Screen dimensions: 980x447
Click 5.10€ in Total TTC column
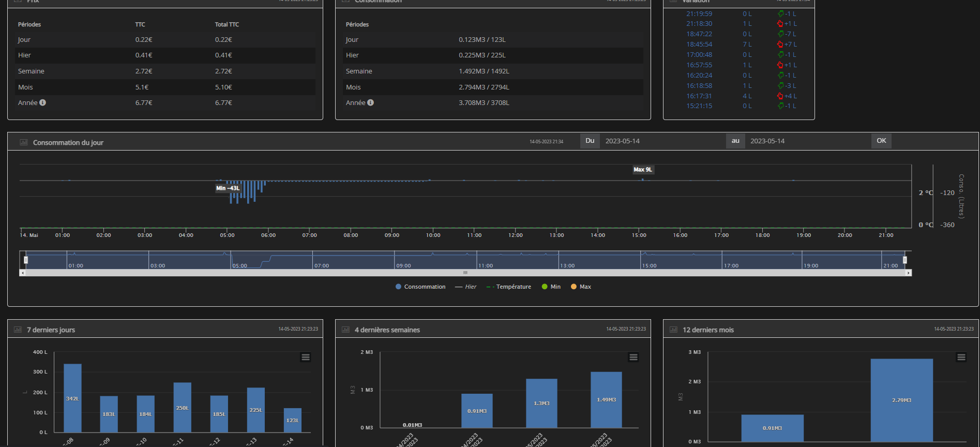tap(223, 87)
